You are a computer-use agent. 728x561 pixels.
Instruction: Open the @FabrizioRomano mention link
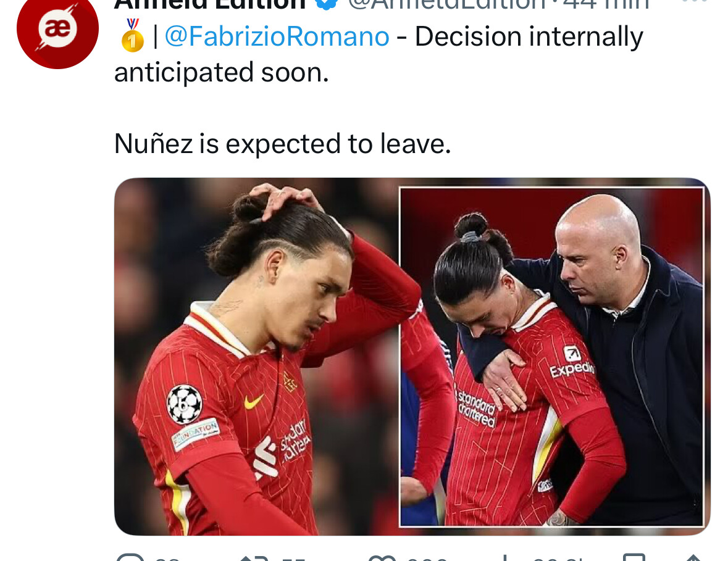277,36
